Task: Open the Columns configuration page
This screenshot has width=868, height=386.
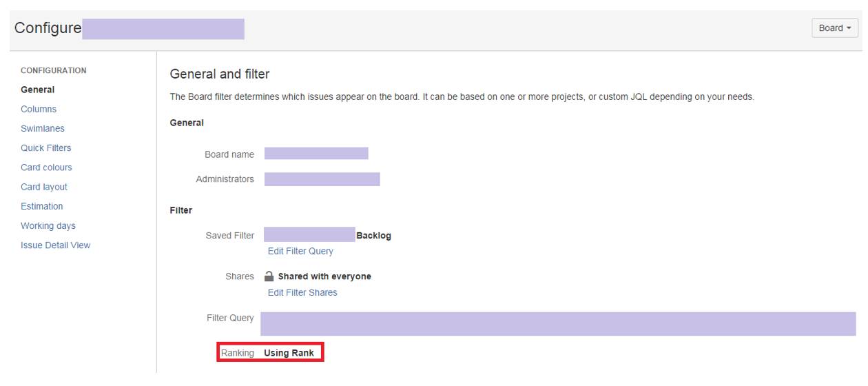Action: coord(39,109)
